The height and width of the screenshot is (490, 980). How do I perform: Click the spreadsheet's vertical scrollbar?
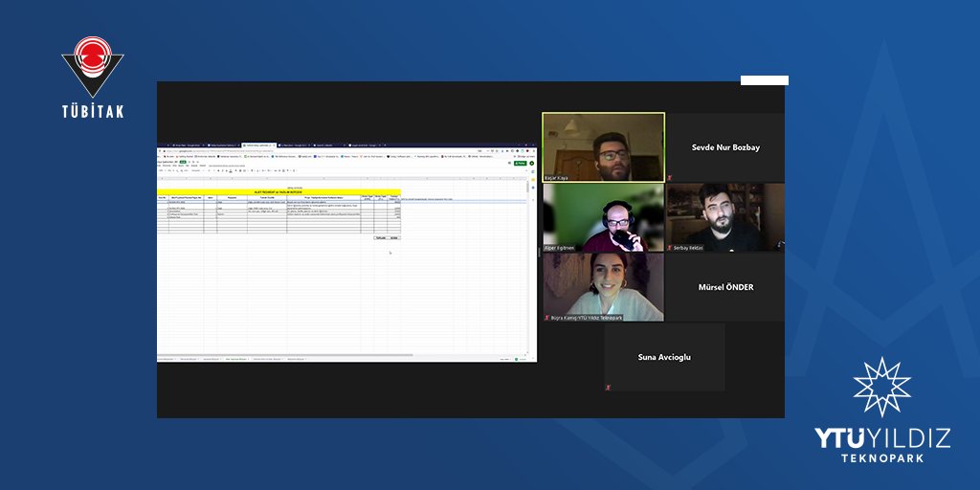[x=528, y=188]
